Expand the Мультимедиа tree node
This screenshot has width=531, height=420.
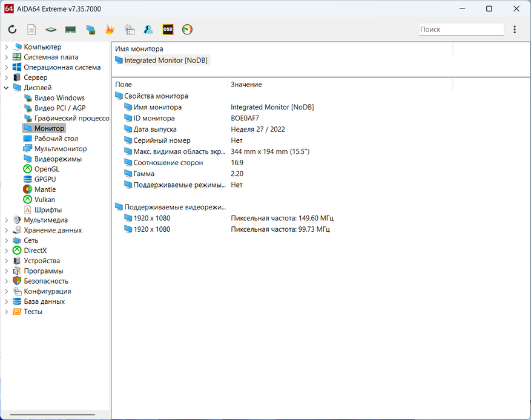[x=7, y=220]
